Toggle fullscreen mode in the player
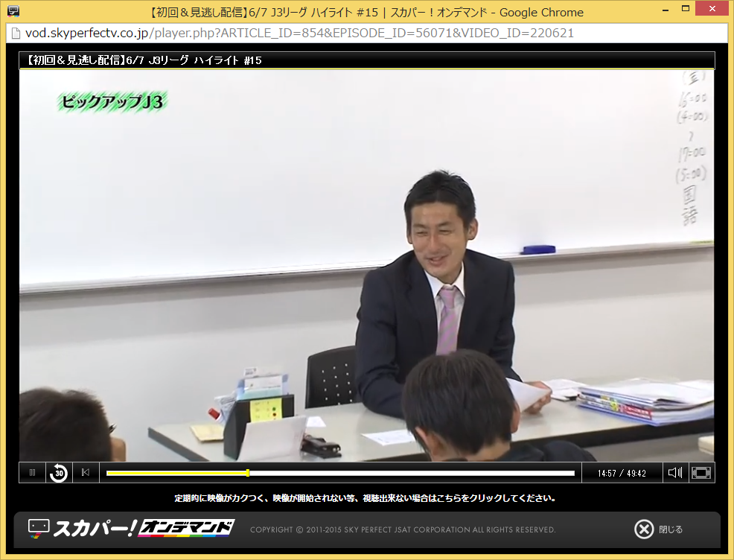 [701, 472]
